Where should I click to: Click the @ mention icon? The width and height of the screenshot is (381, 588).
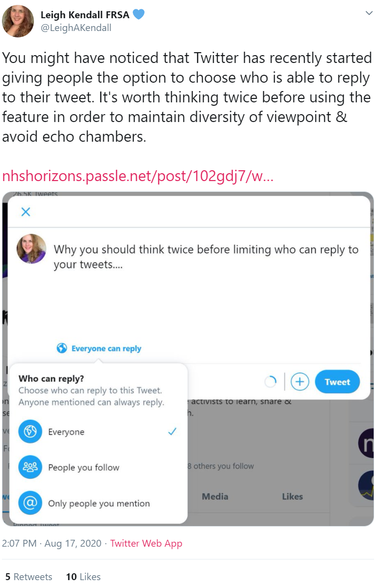point(30,503)
